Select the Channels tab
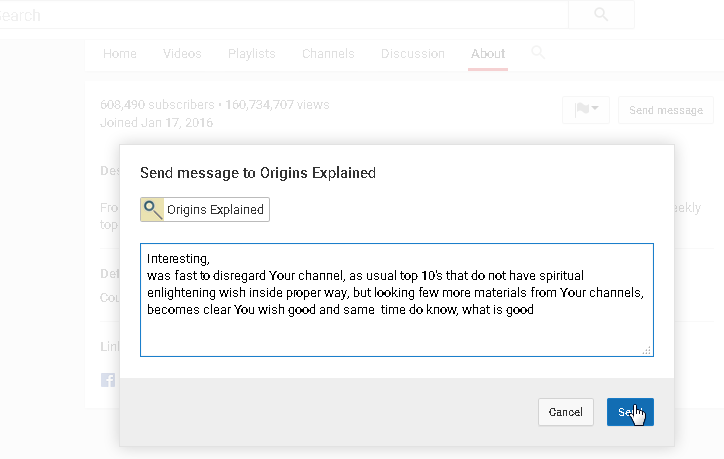 (x=328, y=54)
